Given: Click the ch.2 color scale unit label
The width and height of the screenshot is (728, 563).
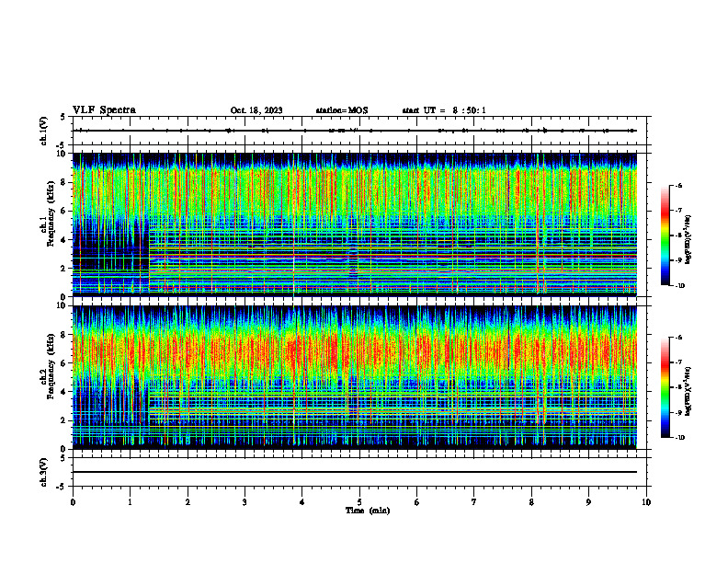Looking at the screenshot, I should click(689, 391).
